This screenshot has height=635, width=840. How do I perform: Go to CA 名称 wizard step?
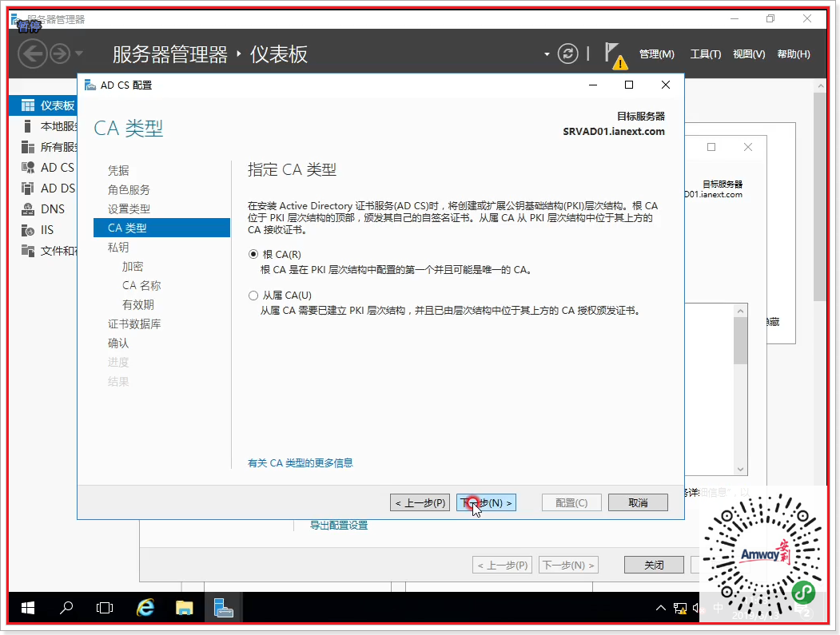click(141, 286)
